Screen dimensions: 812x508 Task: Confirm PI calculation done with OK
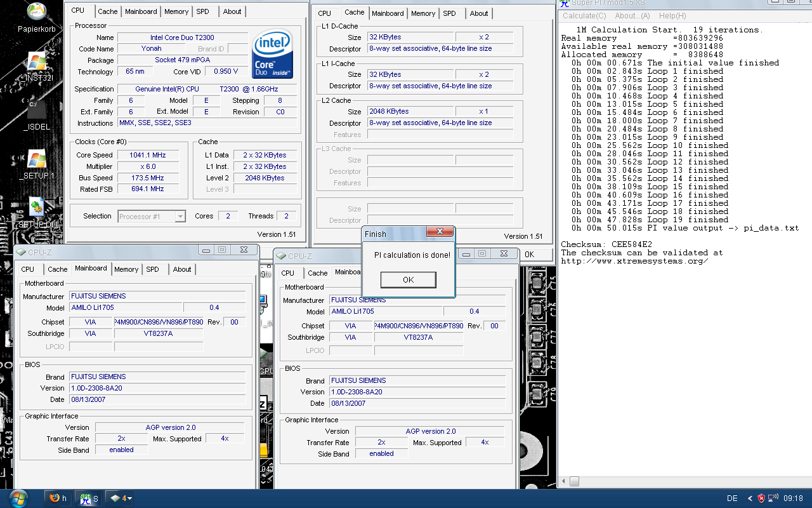pos(408,280)
